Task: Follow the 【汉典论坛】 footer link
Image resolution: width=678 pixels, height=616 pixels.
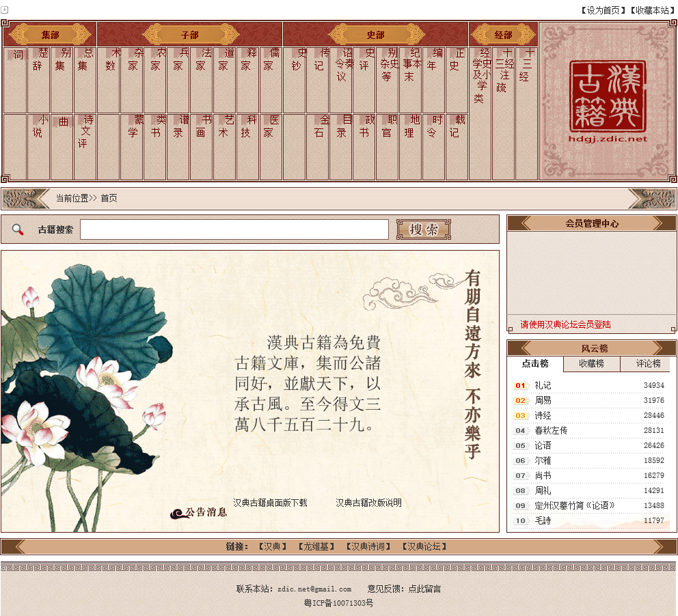Action: [424, 546]
